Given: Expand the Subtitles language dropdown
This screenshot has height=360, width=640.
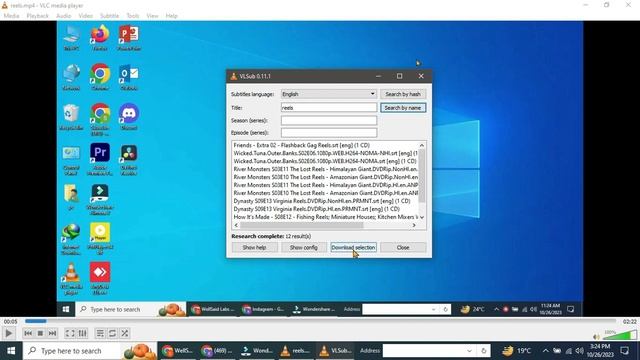Looking at the screenshot, I should click(329, 94).
